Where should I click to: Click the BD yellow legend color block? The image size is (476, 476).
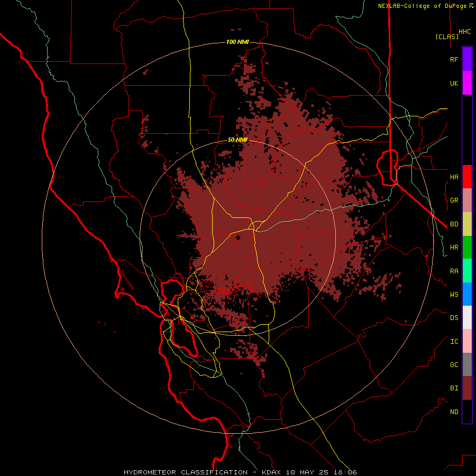[467, 224]
